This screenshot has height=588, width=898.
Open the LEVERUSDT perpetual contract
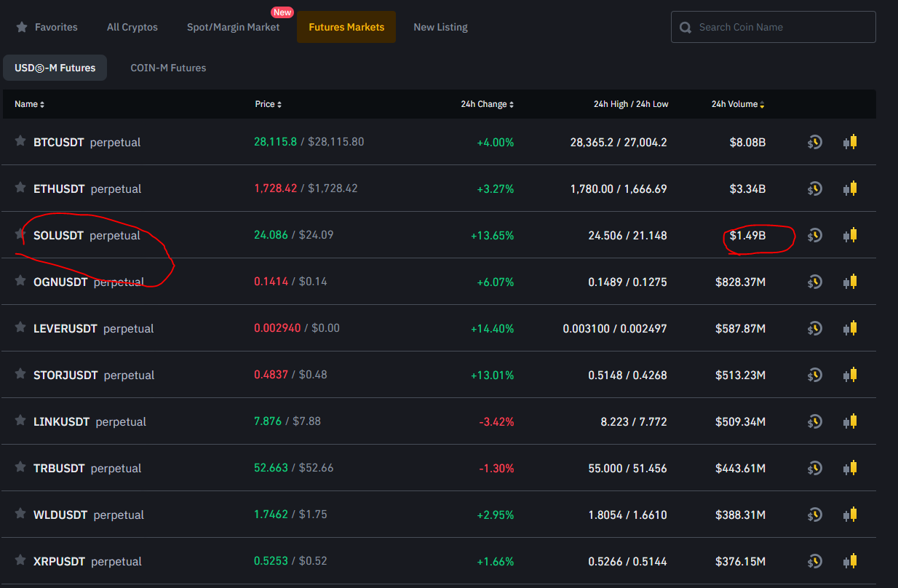[x=94, y=328]
